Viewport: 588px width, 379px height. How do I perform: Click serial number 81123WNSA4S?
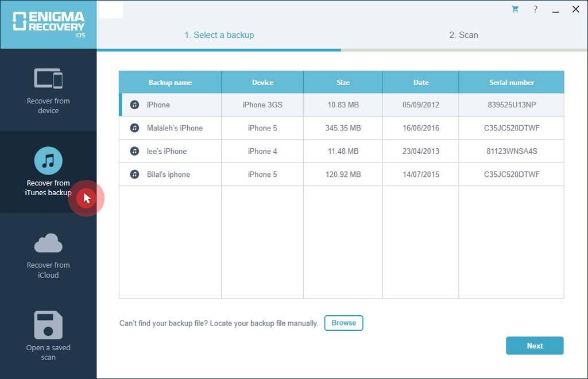click(512, 151)
